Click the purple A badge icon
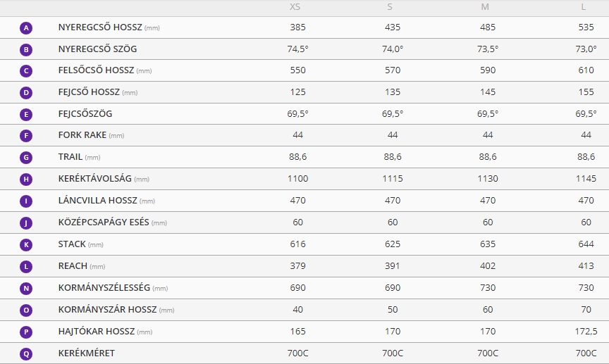 (x=26, y=28)
